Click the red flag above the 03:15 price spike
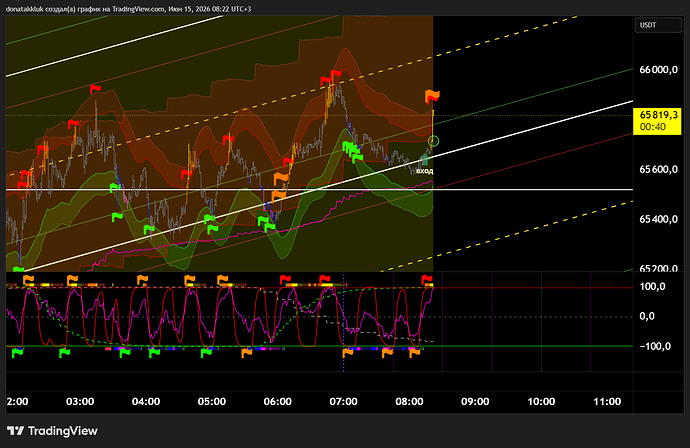690x448 pixels. pyautogui.click(x=95, y=89)
